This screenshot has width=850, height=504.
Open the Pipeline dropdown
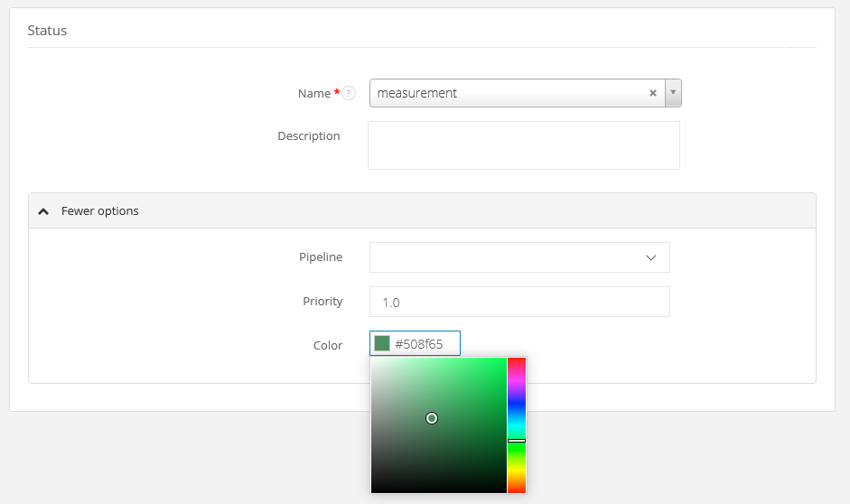[x=519, y=257]
